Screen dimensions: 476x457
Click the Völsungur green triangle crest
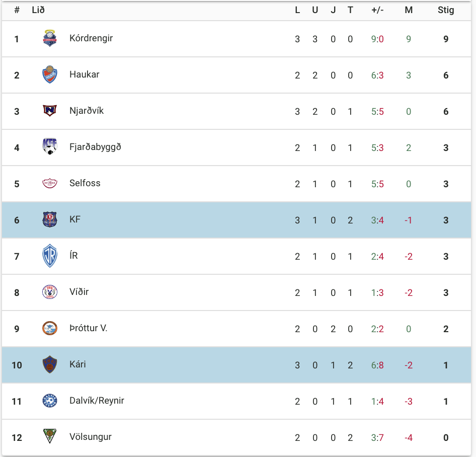click(50, 436)
